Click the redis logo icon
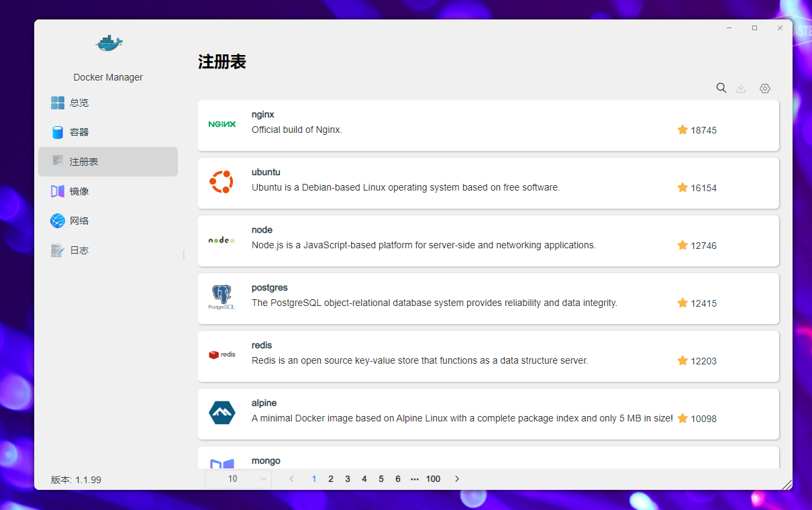812x510 pixels. pos(222,354)
